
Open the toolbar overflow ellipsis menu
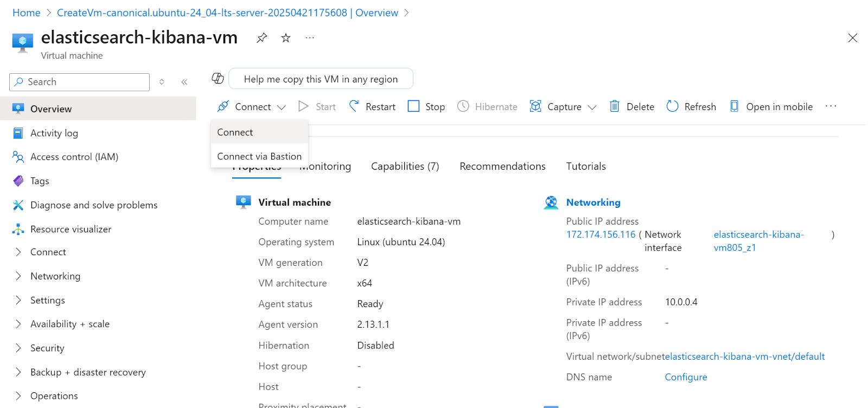831,106
